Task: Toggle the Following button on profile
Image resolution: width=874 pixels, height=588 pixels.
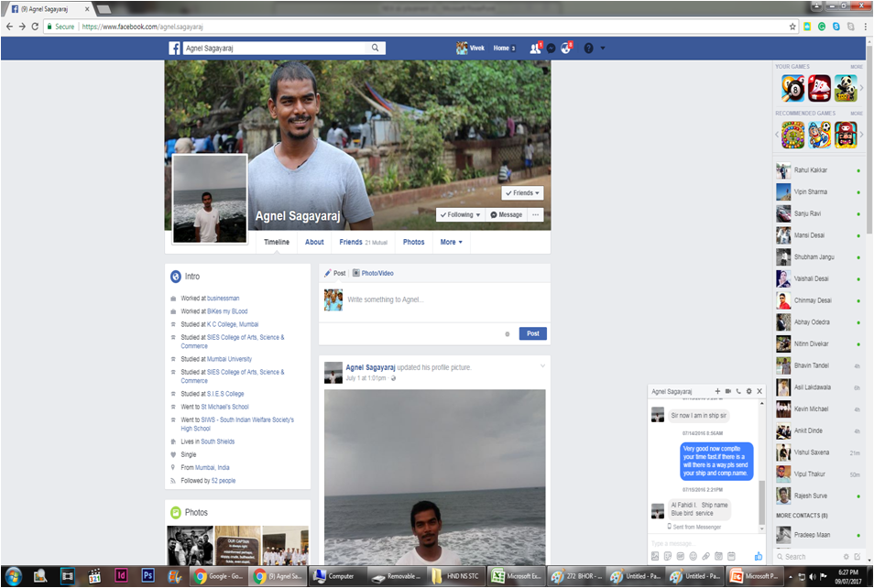Action: 460,214
